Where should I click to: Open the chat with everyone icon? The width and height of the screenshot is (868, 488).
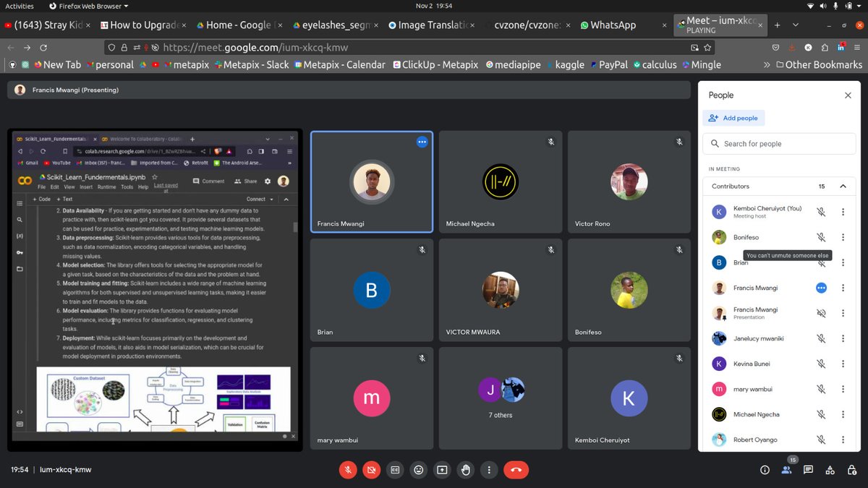(x=809, y=470)
